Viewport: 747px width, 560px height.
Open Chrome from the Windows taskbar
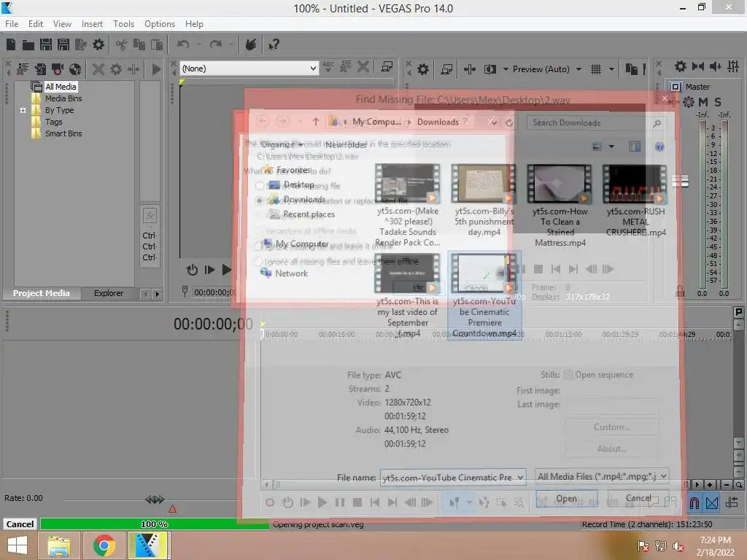104,545
